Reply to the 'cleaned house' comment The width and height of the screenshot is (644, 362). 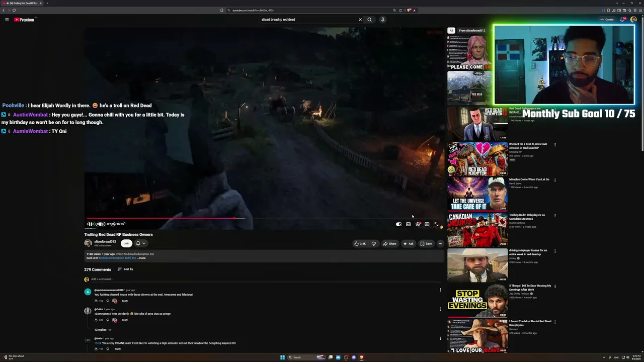tap(125, 301)
